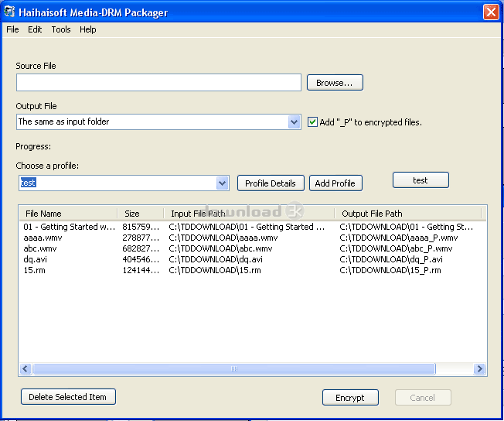Sort by File Name column header
The image size is (504, 421).
[68, 214]
